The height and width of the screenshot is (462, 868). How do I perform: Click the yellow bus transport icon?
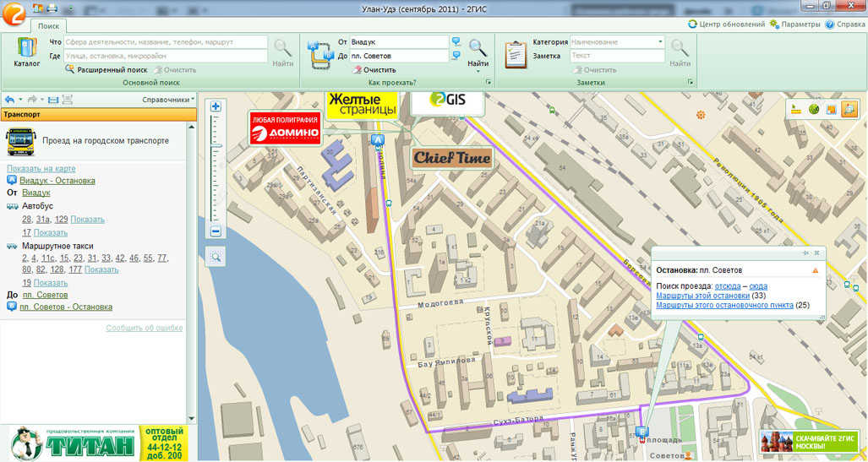20,141
